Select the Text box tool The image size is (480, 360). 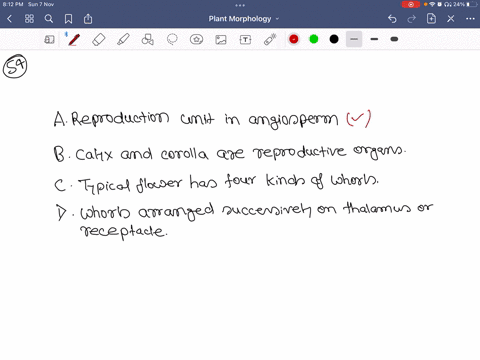[245, 40]
